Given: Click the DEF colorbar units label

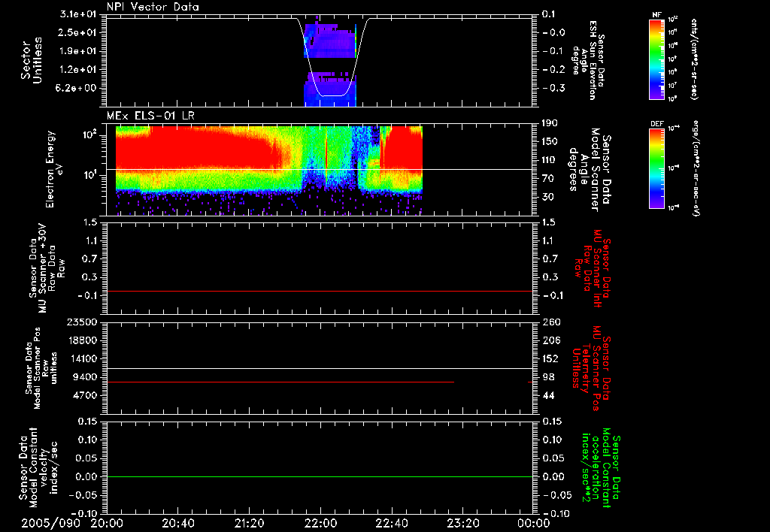Looking at the screenshot, I should (x=695, y=168).
